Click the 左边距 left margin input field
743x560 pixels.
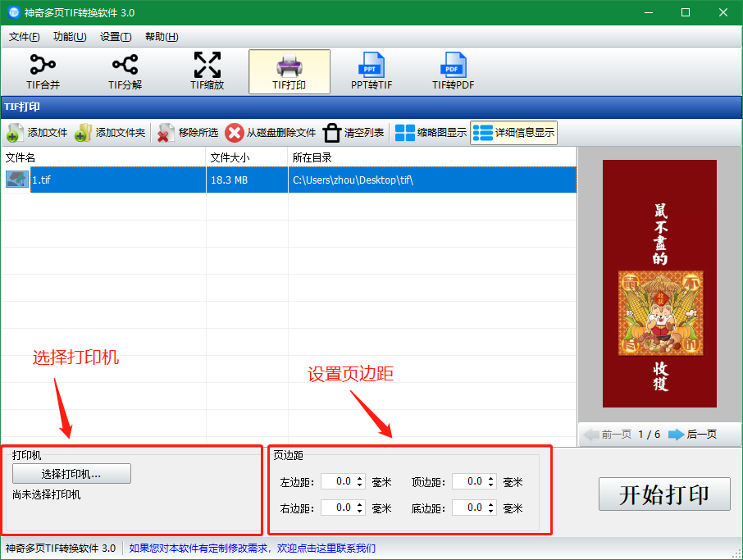pyautogui.click(x=338, y=482)
